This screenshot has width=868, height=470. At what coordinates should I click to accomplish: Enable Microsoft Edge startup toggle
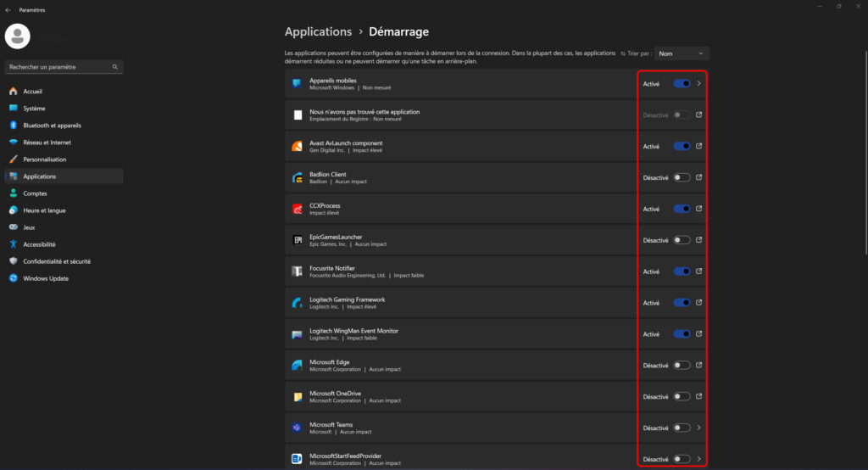[x=682, y=366]
